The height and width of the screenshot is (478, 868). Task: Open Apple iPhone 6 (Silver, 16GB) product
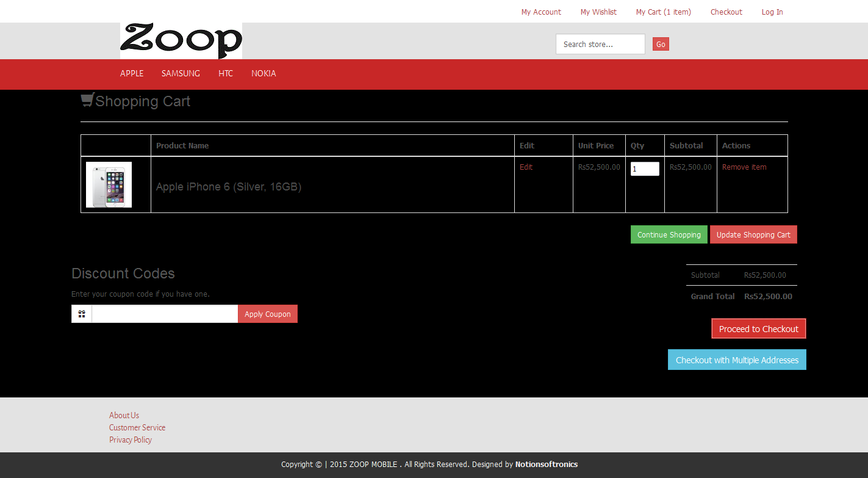coord(229,187)
